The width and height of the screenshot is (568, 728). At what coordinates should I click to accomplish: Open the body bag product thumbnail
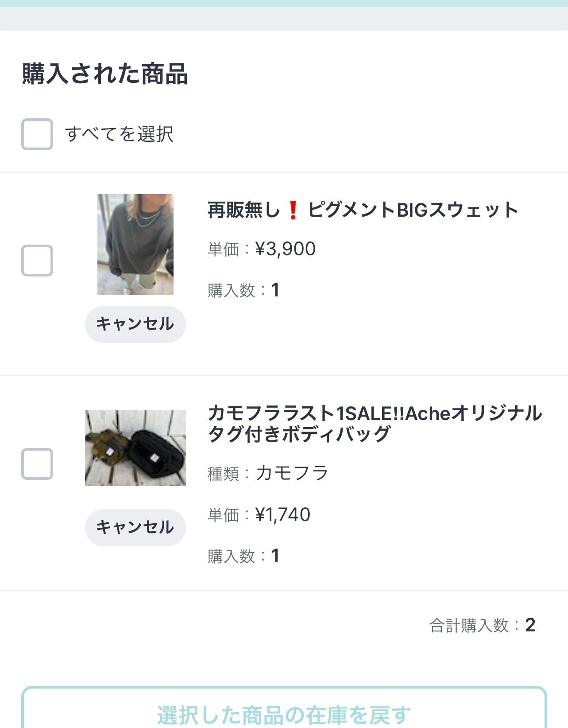[x=135, y=448]
